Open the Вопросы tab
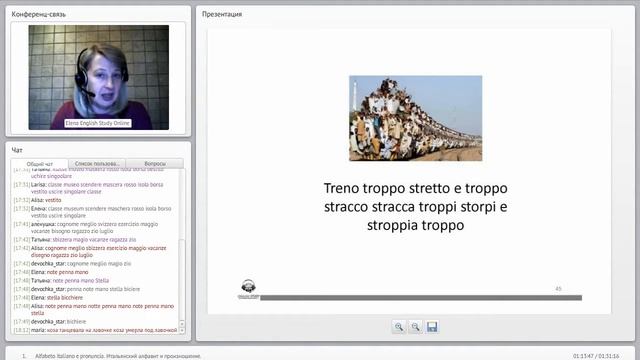This screenshot has width=640, height=360. click(x=155, y=164)
